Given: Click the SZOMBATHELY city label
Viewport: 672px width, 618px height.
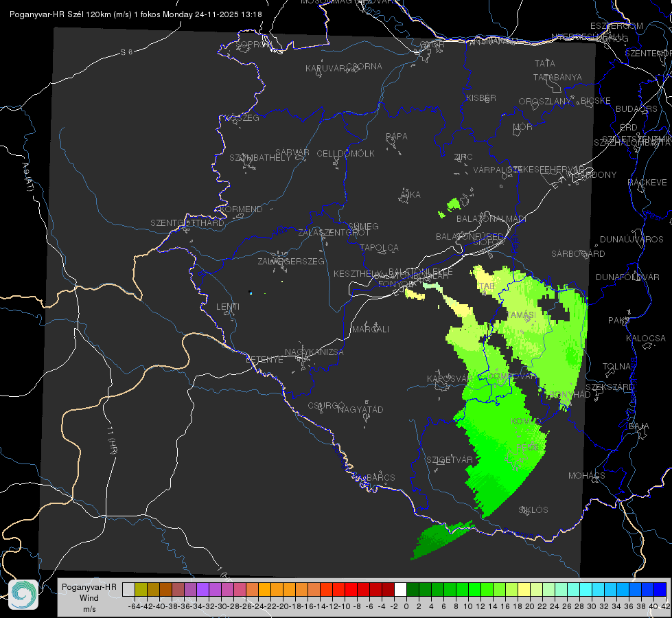Looking at the screenshot, I should coord(260,158).
